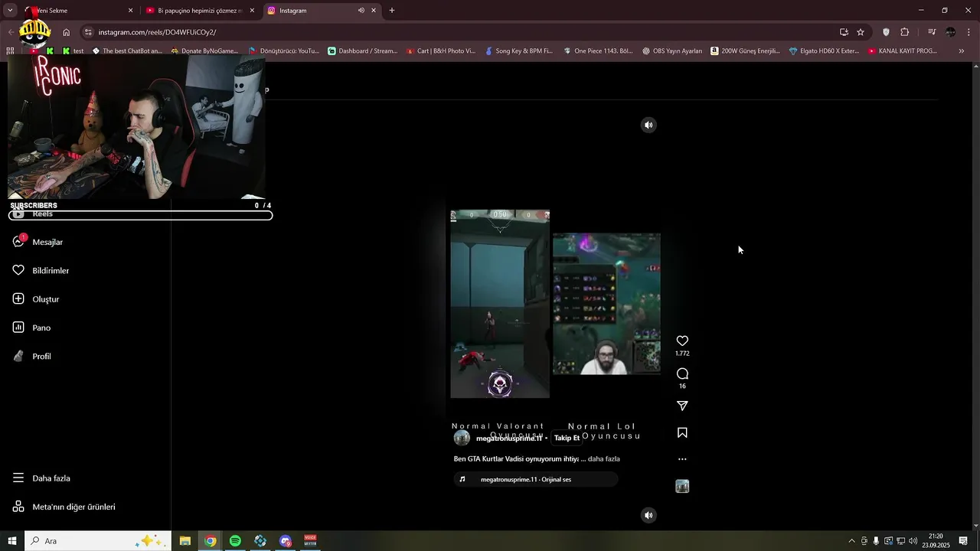Viewport: 980px width, 551px height.
Task: Click the chart icon beside Pano
Action: pyautogui.click(x=18, y=328)
